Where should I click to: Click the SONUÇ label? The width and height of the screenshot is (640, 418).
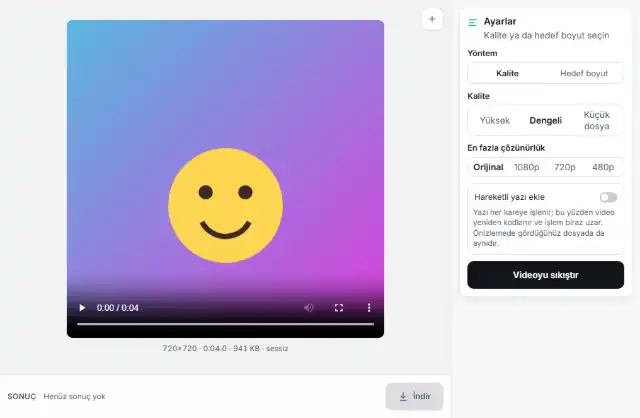pos(22,396)
